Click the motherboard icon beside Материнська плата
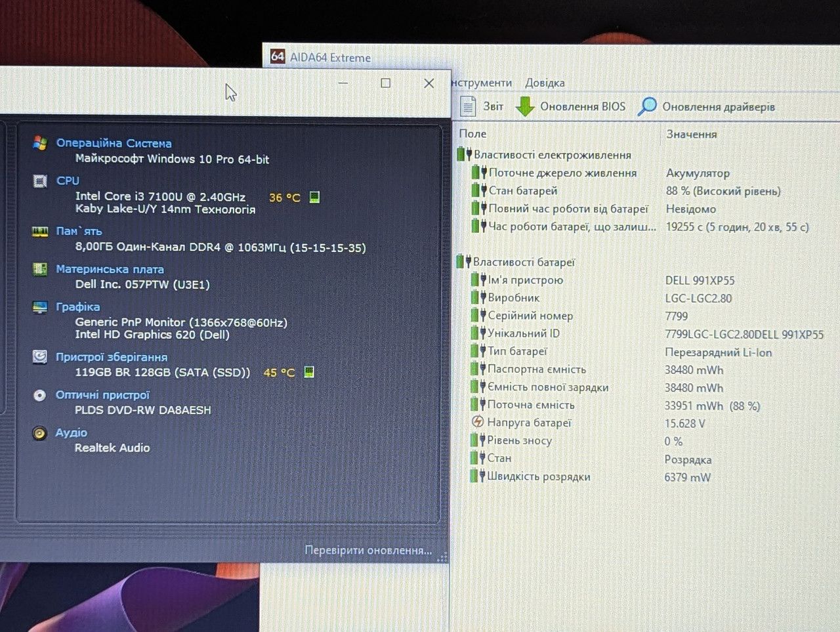 pyautogui.click(x=40, y=269)
